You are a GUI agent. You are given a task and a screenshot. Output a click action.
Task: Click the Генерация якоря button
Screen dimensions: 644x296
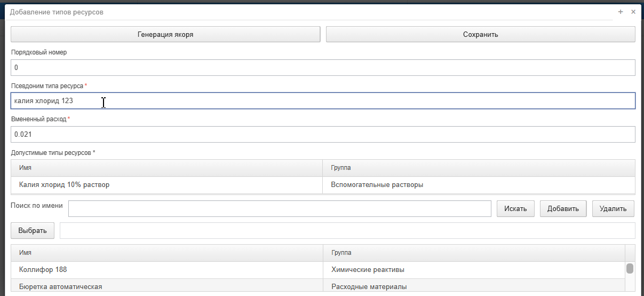pyautogui.click(x=165, y=34)
